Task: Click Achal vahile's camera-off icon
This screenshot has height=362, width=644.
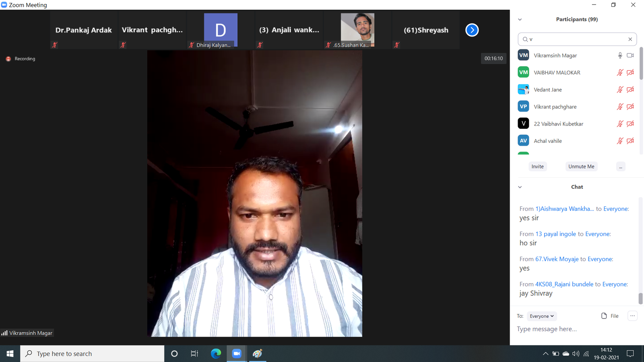Action: coord(630,141)
